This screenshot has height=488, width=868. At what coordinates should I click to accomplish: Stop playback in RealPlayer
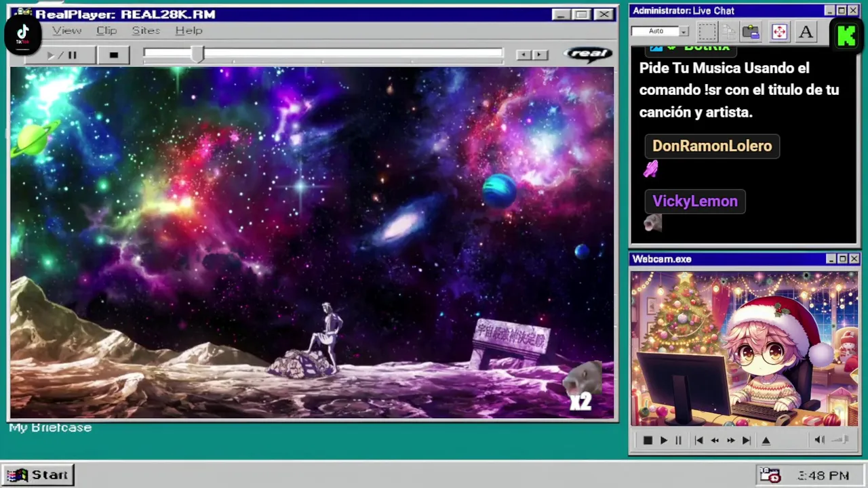(x=114, y=55)
